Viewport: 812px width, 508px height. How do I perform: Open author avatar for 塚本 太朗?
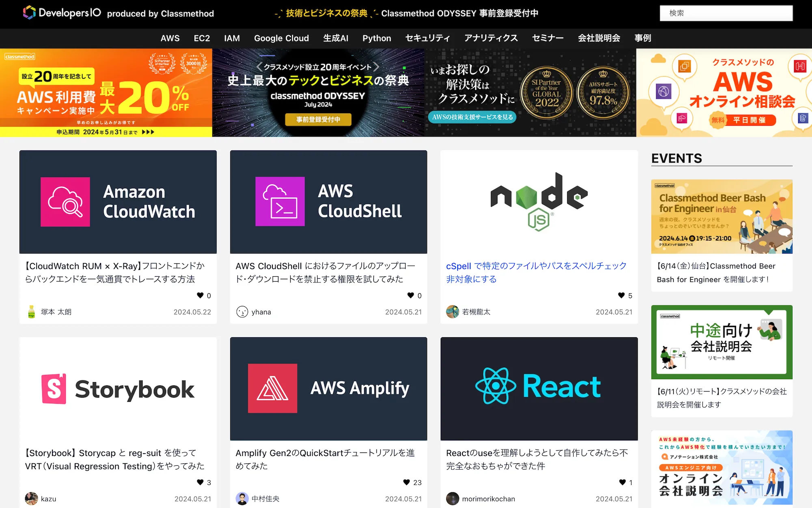pyautogui.click(x=31, y=312)
